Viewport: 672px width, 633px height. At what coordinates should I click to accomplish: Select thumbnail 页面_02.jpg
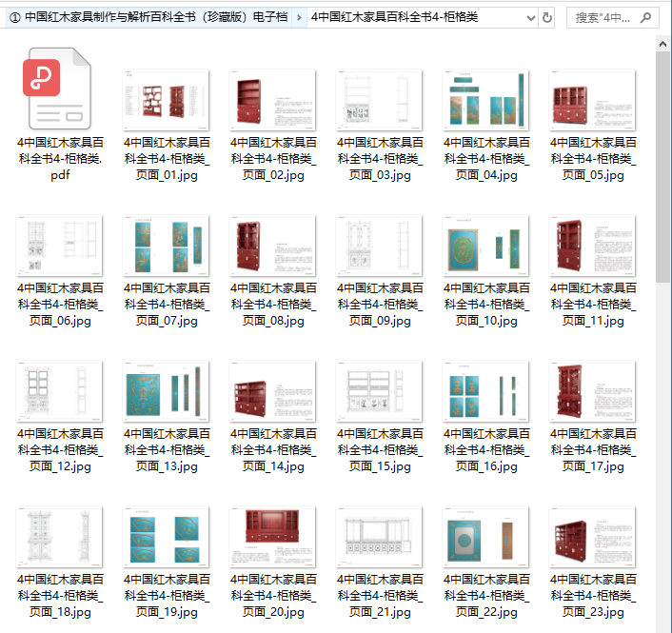pos(272,100)
